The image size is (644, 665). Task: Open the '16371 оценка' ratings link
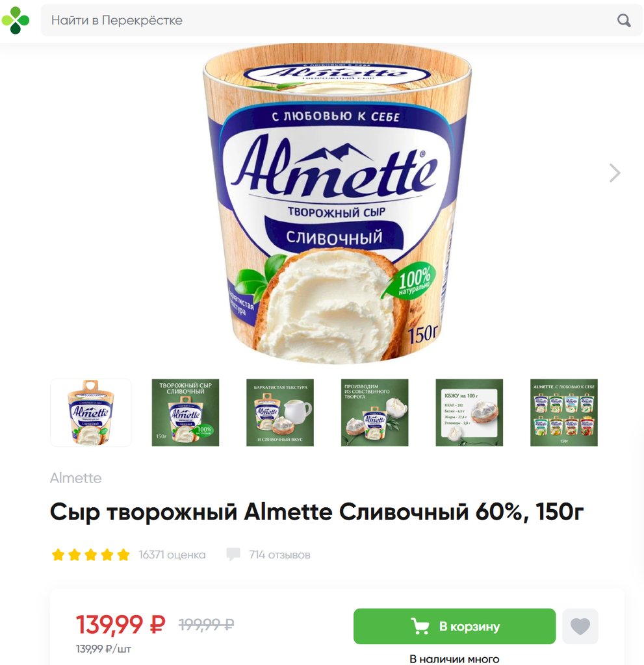coord(172,555)
